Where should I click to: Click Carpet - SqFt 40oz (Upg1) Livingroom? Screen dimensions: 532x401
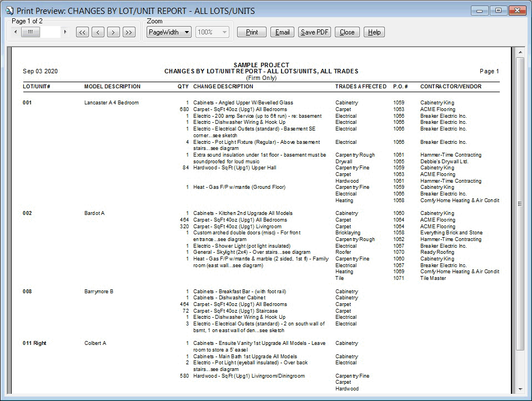pos(238,226)
